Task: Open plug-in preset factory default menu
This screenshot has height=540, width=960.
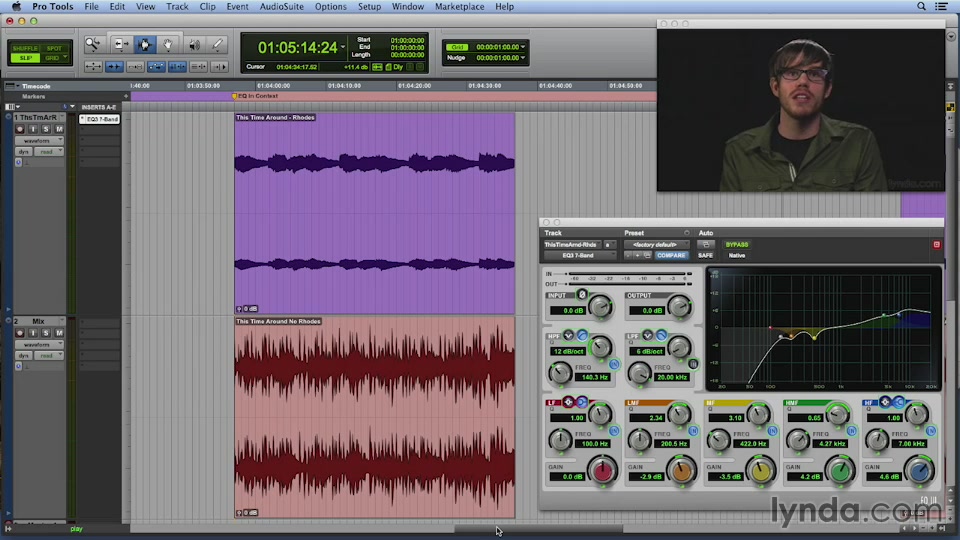Action: point(656,245)
